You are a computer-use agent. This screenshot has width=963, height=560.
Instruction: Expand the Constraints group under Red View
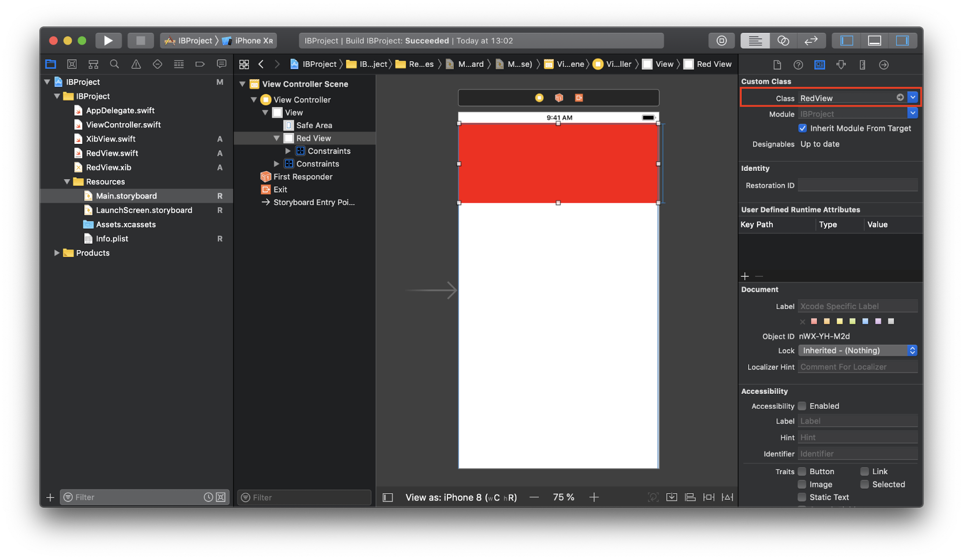point(287,151)
